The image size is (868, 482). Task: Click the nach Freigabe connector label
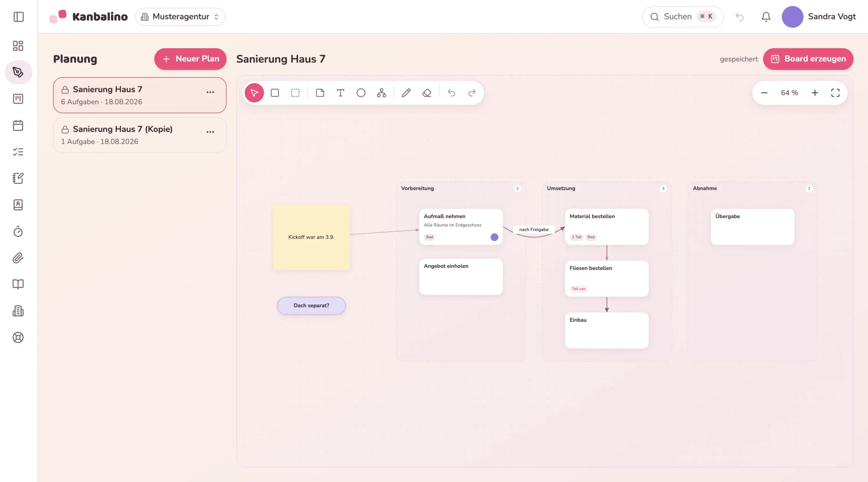click(x=534, y=229)
